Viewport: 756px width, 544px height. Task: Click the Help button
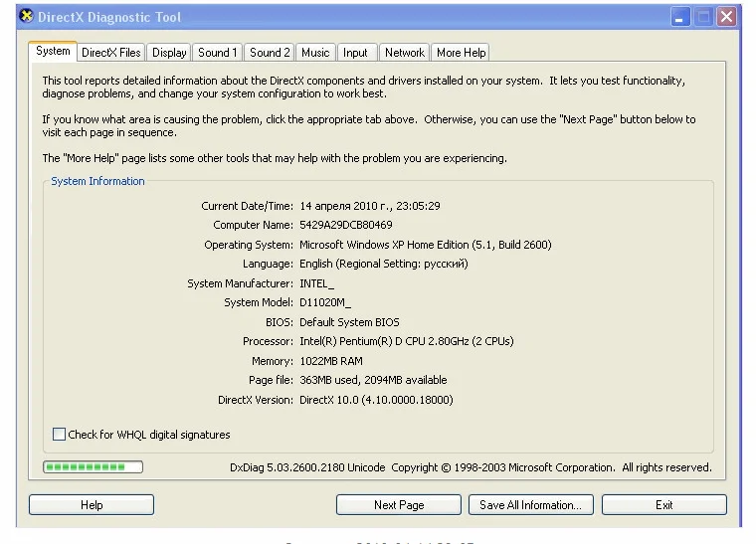[92, 505]
